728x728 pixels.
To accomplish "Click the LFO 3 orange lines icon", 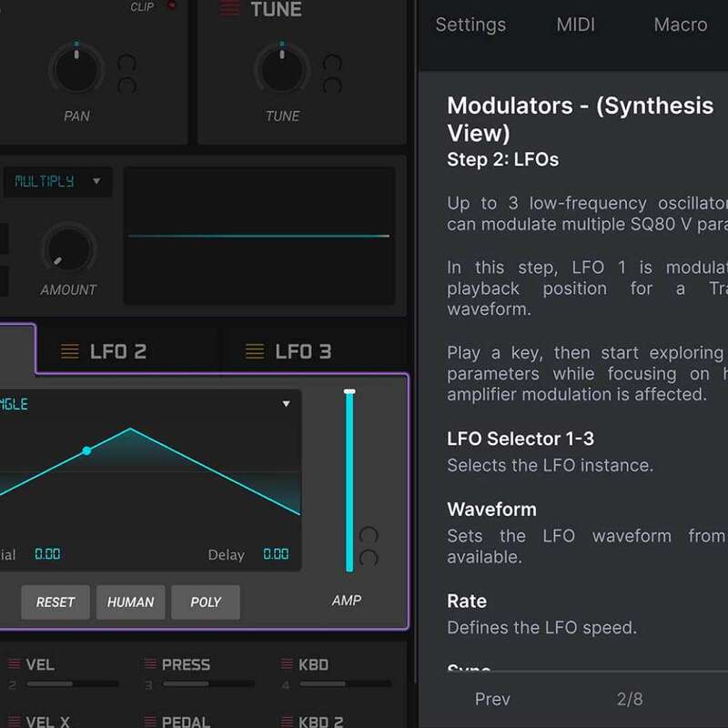I will (255, 351).
